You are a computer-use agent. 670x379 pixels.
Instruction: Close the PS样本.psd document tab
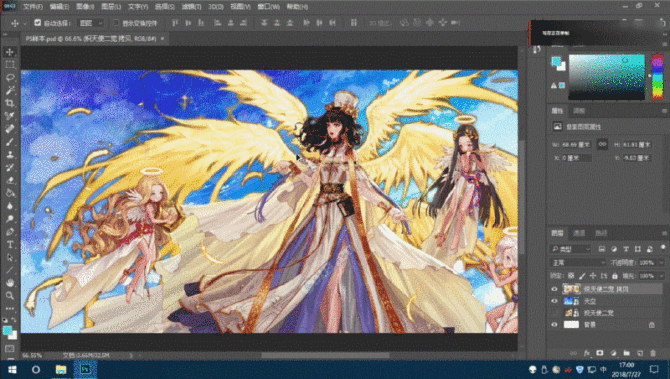[x=162, y=38]
